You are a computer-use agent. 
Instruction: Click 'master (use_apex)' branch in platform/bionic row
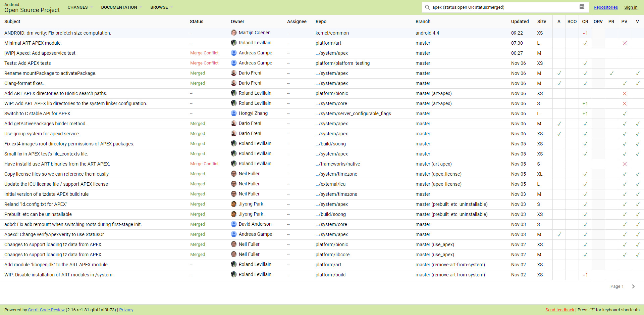(x=435, y=244)
